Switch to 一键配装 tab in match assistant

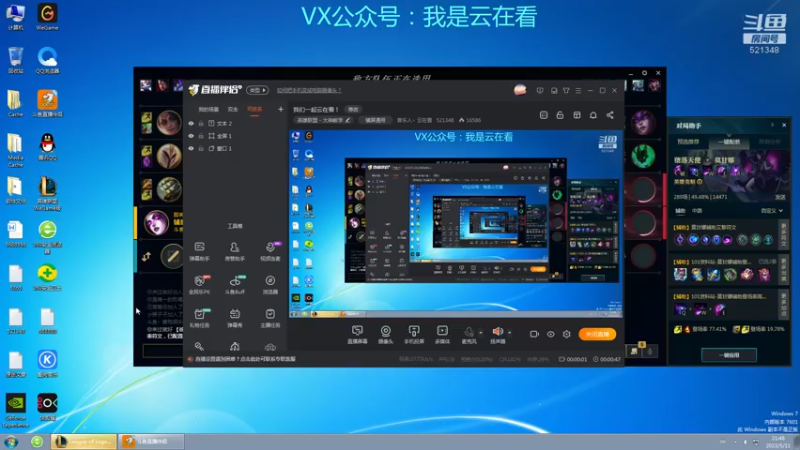point(729,142)
